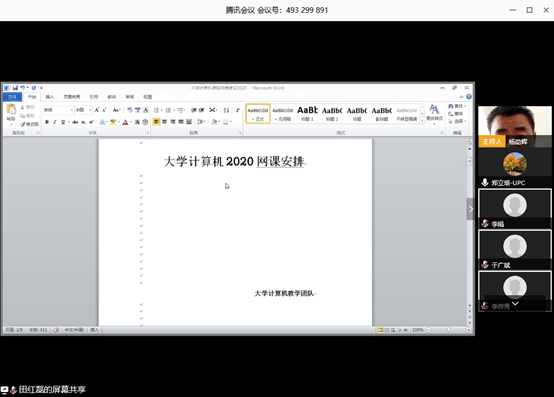Click the Text Effects glowing A icon
The height and width of the screenshot is (397, 554).
coord(102,122)
